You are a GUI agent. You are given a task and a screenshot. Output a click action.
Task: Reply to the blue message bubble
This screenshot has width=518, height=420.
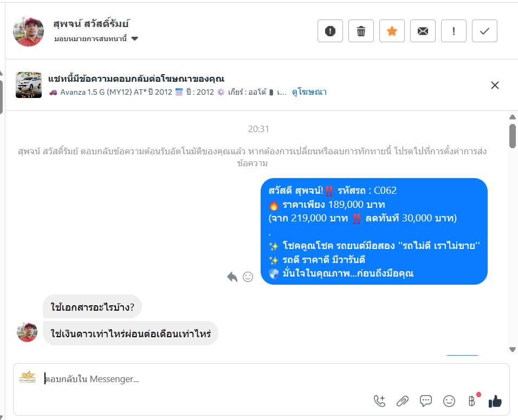pos(232,277)
